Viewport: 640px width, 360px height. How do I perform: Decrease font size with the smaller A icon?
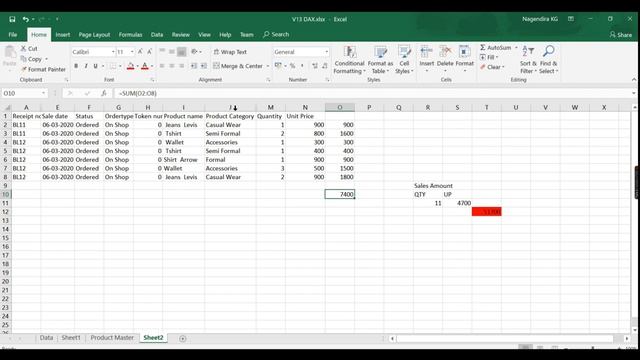pyautogui.click(x=149, y=52)
